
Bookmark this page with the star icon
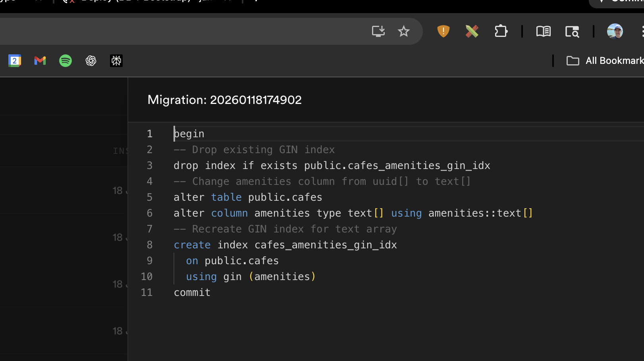point(403,31)
